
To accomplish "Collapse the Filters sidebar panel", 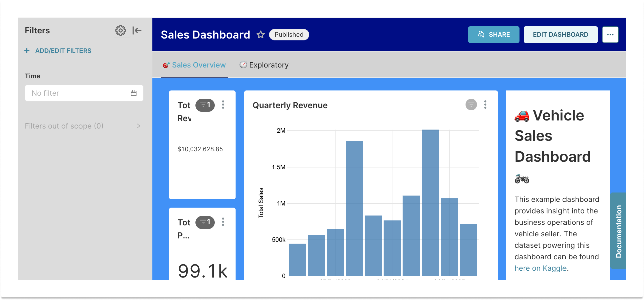I will pyautogui.click(x=137, y=31).
